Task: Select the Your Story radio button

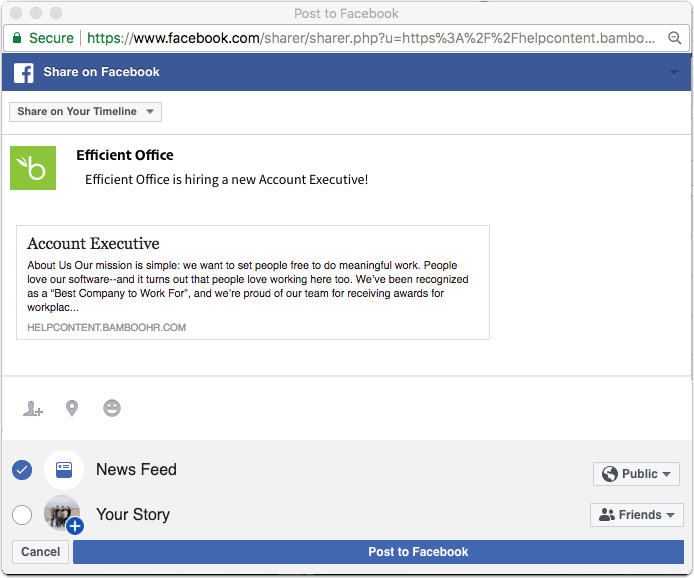Action: click(x=22, y=515)
